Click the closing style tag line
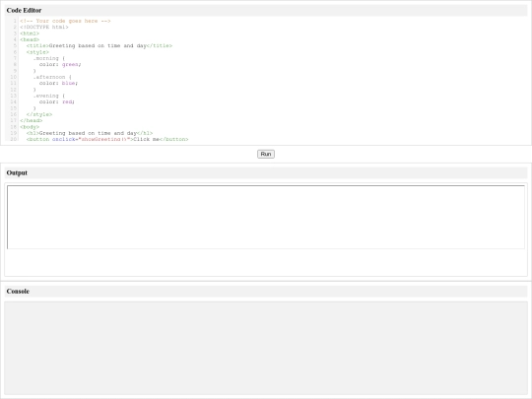This screenshot has width=532, height=399. [39, 114]
